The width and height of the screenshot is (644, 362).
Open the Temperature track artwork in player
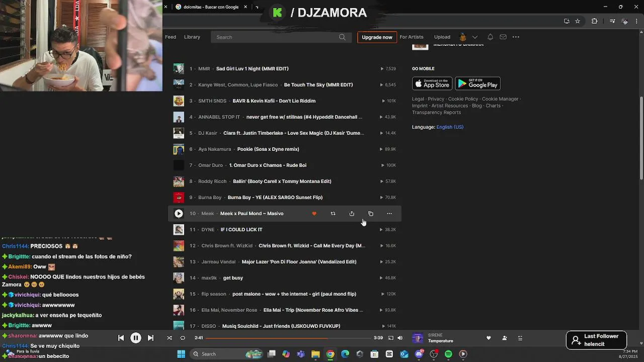pyautogui.click(x=418, y=338)
